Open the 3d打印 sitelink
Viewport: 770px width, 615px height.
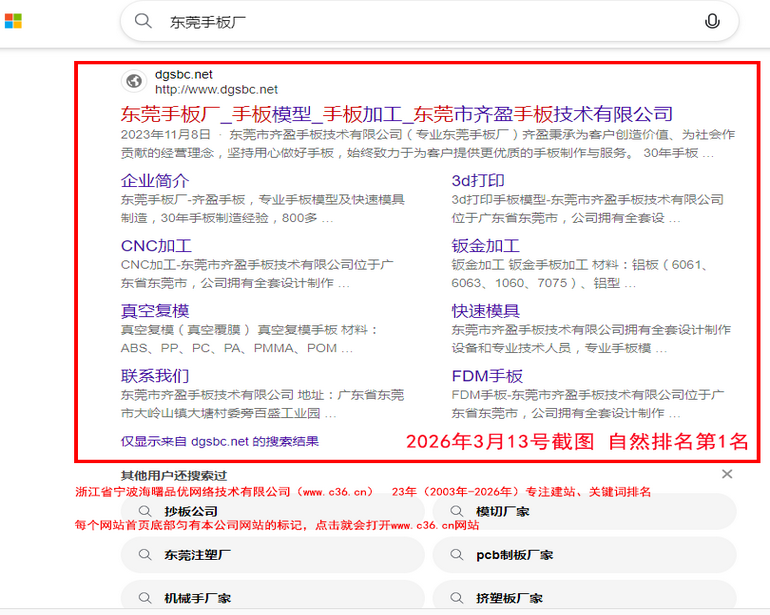tap(478, 180)
